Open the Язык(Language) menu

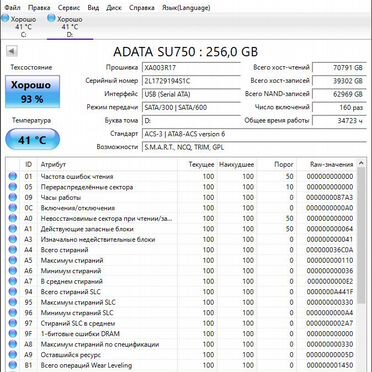click(186, 7)
